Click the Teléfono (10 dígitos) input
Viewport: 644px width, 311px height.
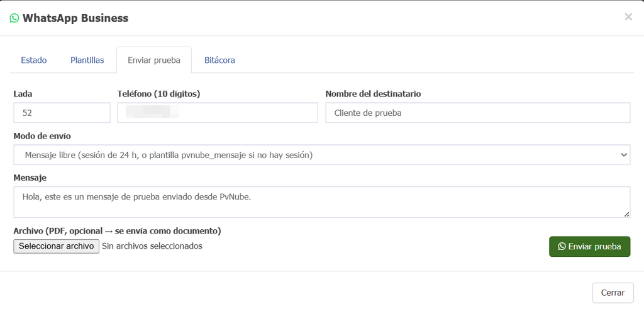point(218,113)
